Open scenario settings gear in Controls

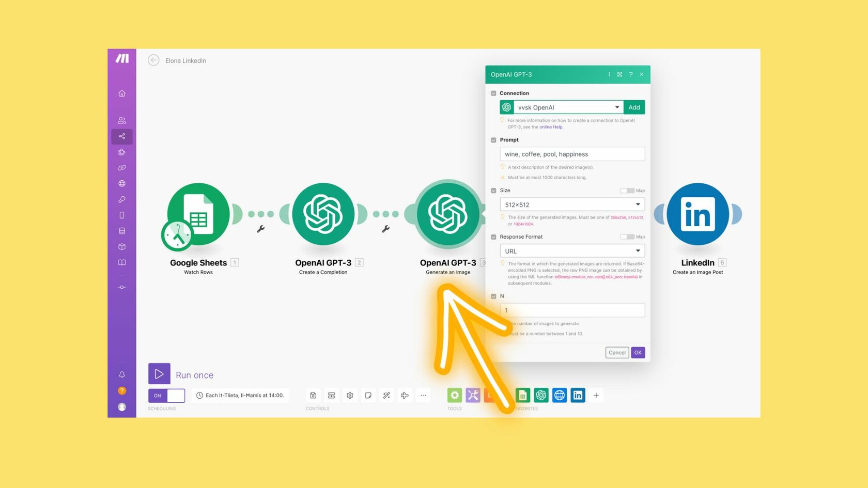(x=350, y=396)
